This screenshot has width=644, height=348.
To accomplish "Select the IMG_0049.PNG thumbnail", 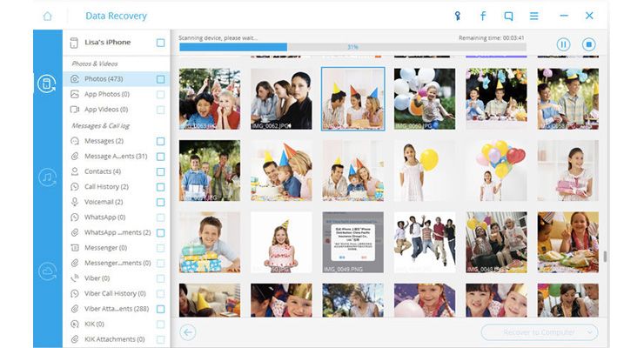I will [x=352, y=242].
